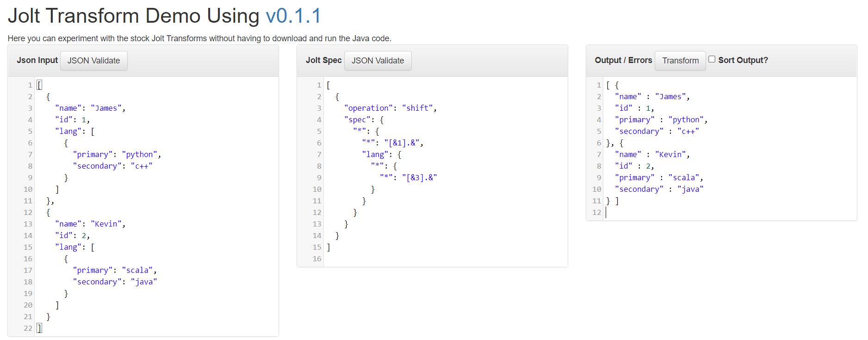Click "name" : "Kevin" line in Output
This screenshot has width=868, height=340.
pyautogui.click(x=652, y=154)
